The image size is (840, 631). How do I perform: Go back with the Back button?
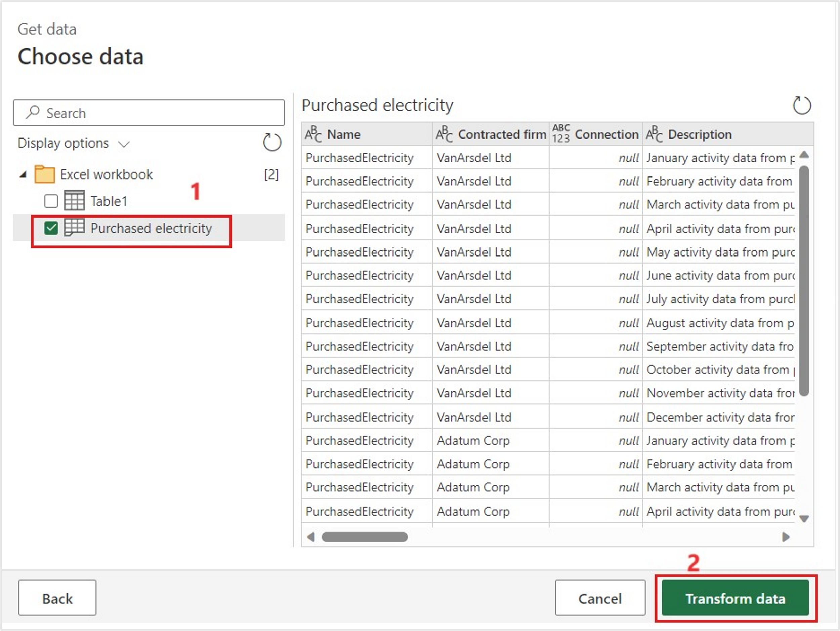click(57, 598)
